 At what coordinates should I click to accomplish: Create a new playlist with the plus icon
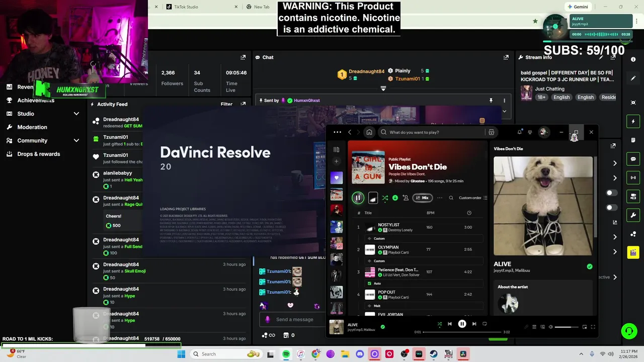point(337,161)
